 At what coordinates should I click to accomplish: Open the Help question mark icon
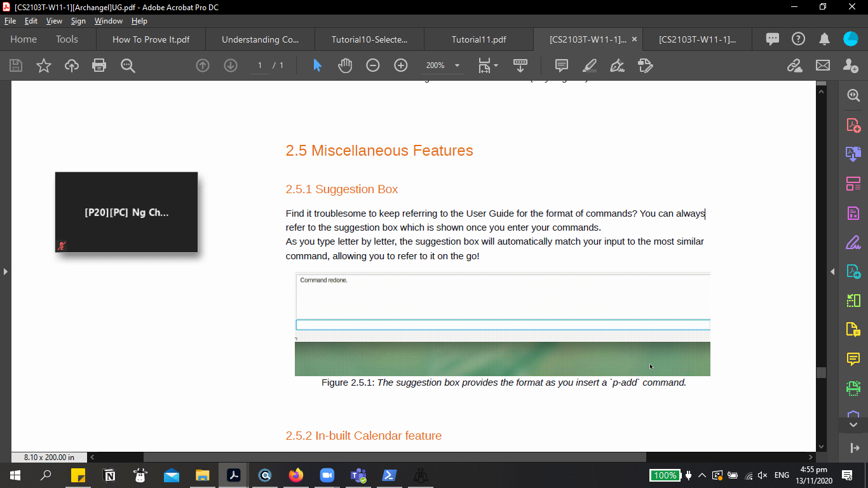pyautogui.click(x=799, y=39)
